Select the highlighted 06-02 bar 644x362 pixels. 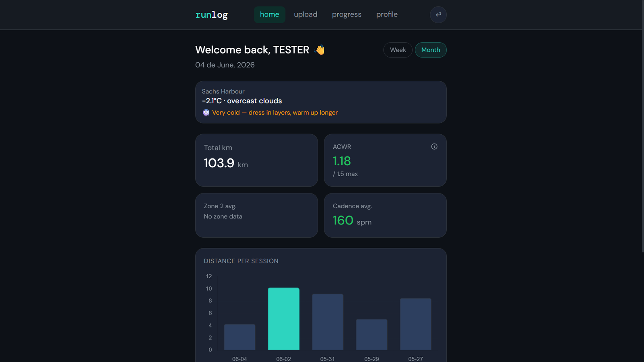[284, 319]
